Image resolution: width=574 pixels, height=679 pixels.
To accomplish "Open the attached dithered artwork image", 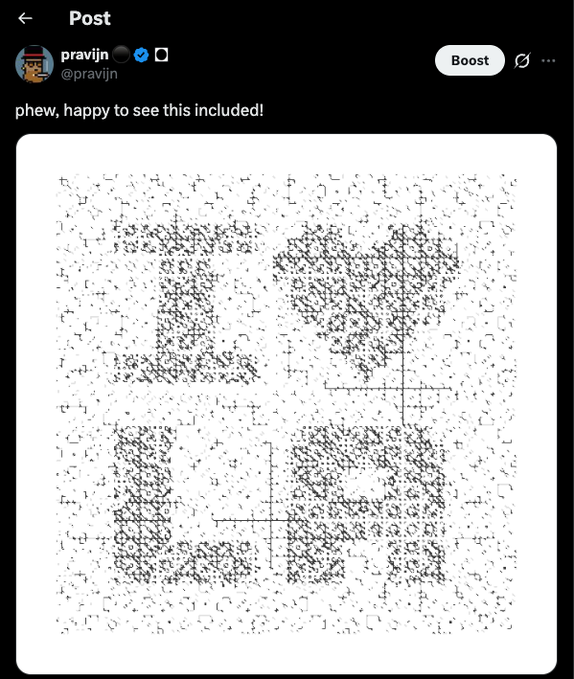I will [286, 404].
